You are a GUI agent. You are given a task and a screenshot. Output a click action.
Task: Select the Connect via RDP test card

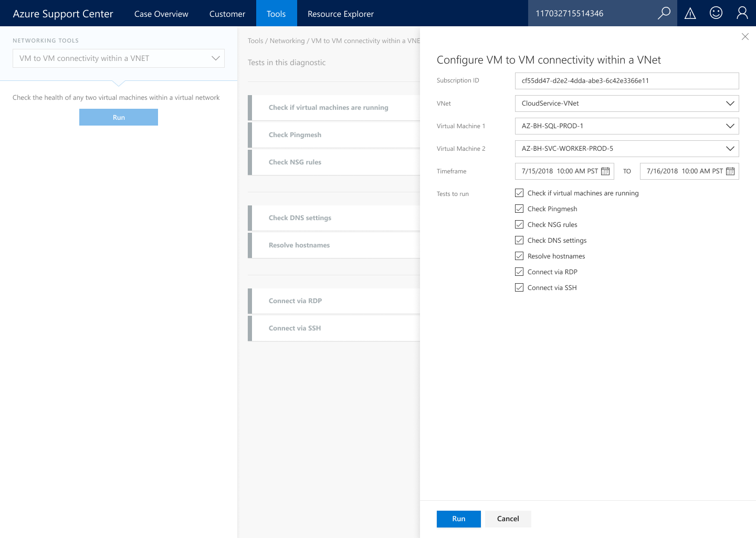(334, 301)
